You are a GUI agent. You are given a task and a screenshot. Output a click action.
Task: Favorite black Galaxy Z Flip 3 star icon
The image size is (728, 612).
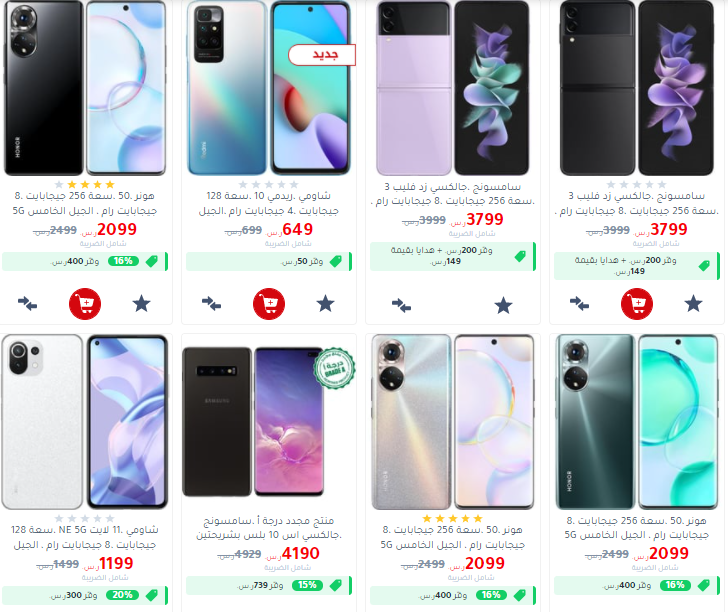(x=693, y=304)
